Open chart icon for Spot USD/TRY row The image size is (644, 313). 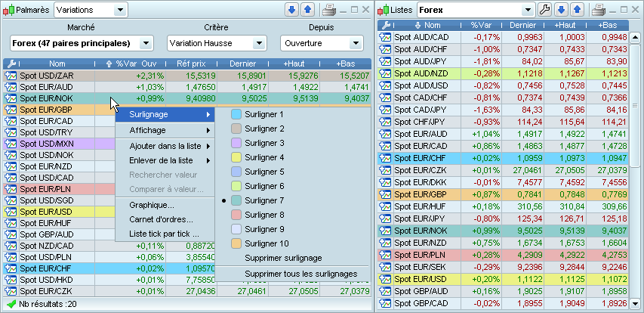pos(11,132)
